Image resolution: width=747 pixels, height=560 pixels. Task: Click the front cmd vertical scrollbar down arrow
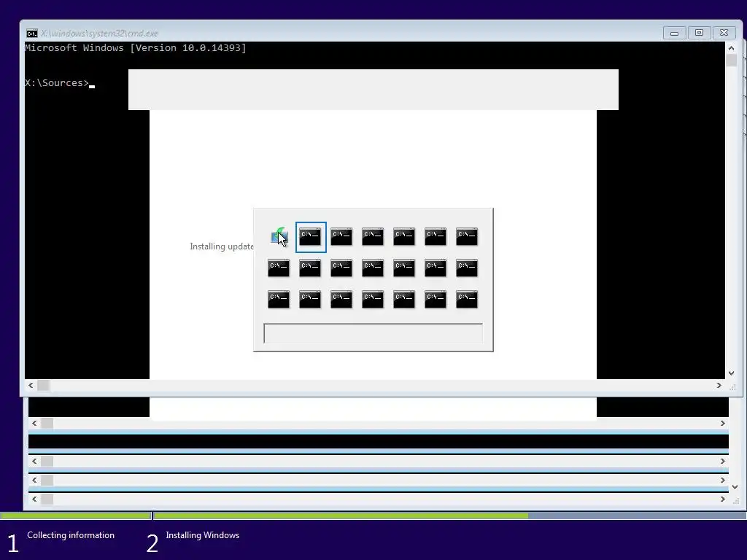[731, 373]
